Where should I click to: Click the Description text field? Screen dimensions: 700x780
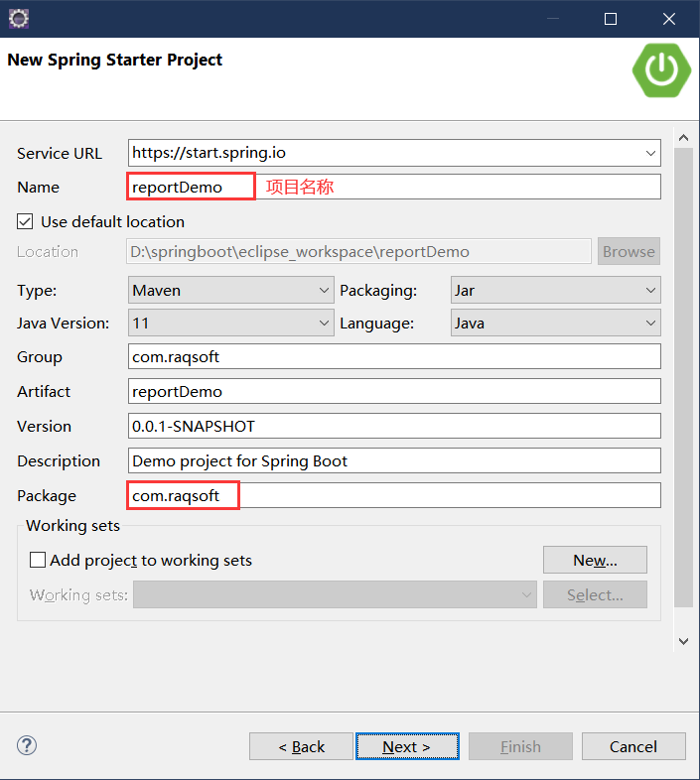point(394,460)
